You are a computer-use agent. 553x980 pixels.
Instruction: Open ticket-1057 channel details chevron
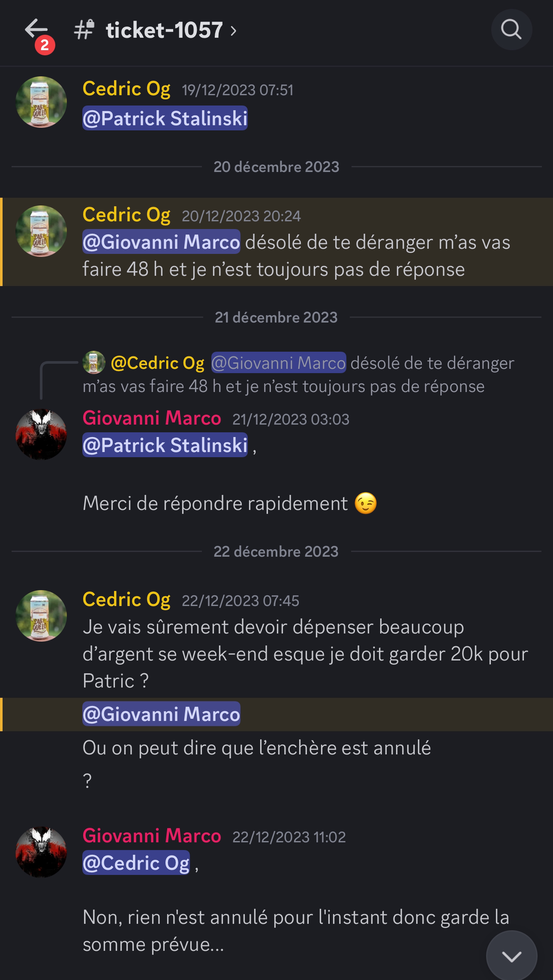[233, 30]
